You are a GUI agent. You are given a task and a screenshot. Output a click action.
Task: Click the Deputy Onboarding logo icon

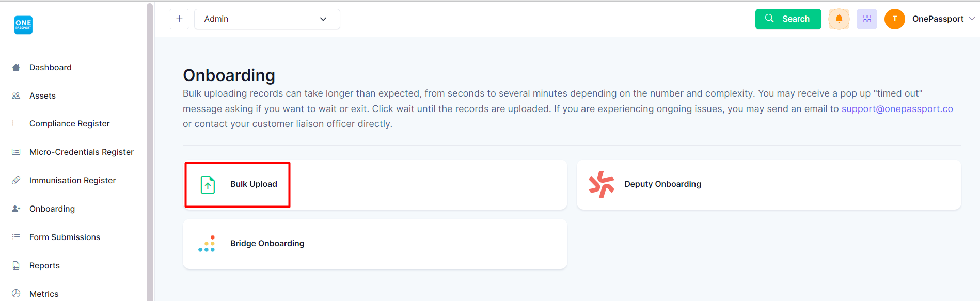(602, 184)
